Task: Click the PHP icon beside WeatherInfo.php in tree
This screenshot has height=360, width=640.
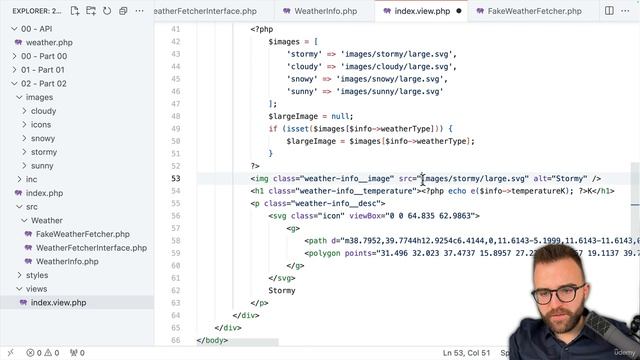Action: [28, 262]
